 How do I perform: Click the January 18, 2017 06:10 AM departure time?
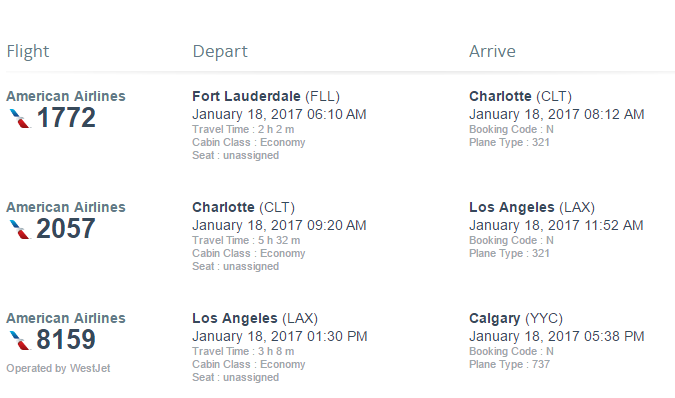point(279,114)
